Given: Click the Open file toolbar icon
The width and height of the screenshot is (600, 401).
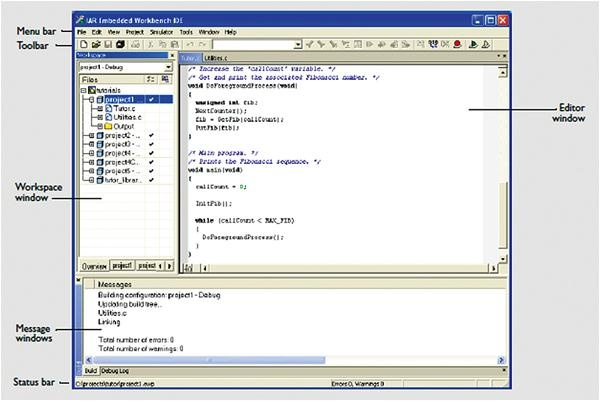Looking at the screenshot, I should coord(95,45).
